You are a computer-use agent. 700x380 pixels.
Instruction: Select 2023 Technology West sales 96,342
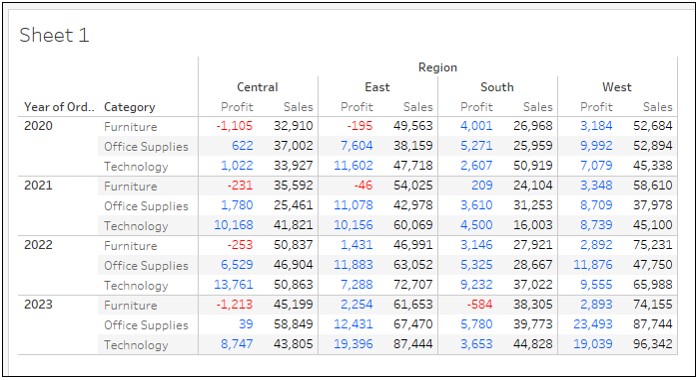pos(652,344)
